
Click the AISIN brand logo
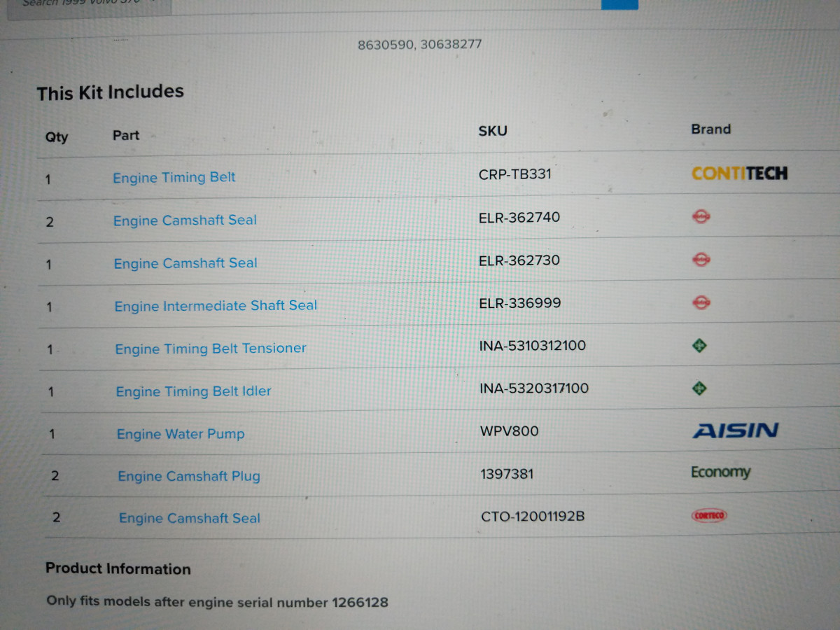[735, 430]
